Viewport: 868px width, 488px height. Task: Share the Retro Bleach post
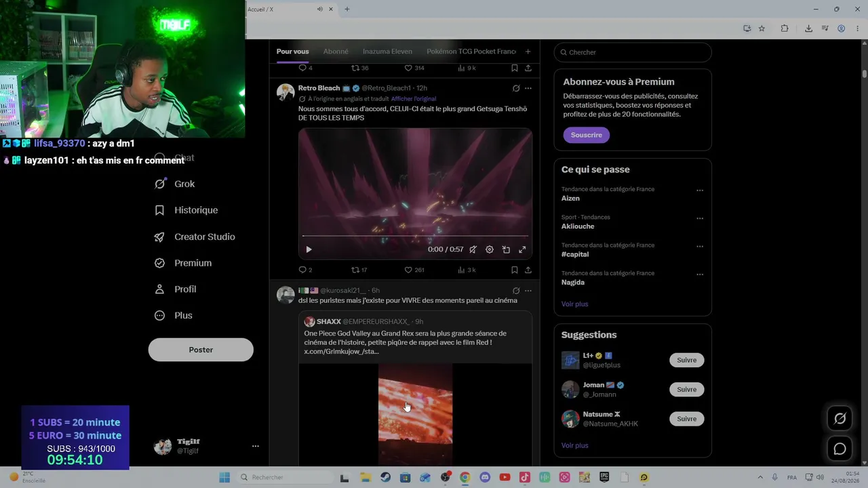528,270
